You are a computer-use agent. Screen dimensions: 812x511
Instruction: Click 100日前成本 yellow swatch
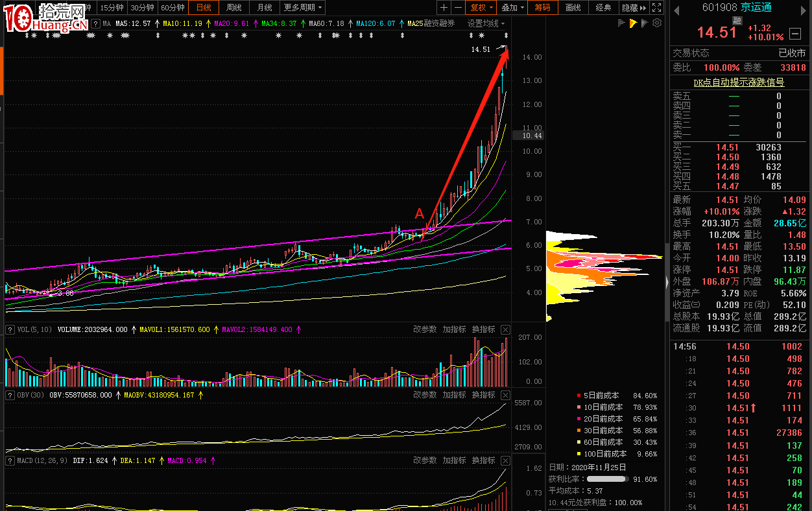pos(579,454)
